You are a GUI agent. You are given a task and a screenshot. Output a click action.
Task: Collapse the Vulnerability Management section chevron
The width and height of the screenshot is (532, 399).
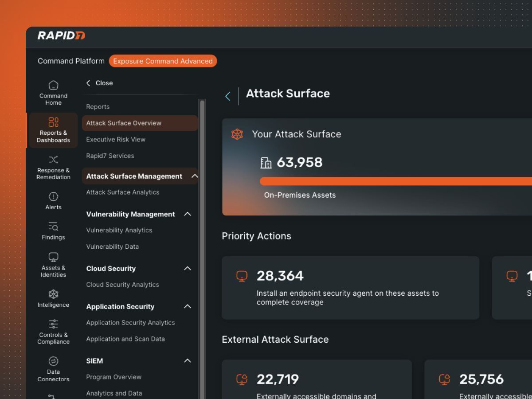point(188,214)
